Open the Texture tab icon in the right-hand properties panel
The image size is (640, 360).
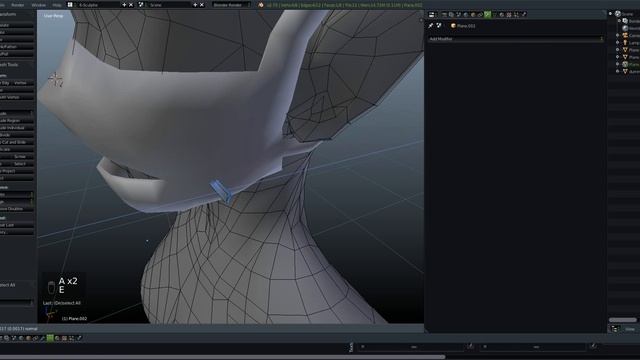click(x=509, y=15)
